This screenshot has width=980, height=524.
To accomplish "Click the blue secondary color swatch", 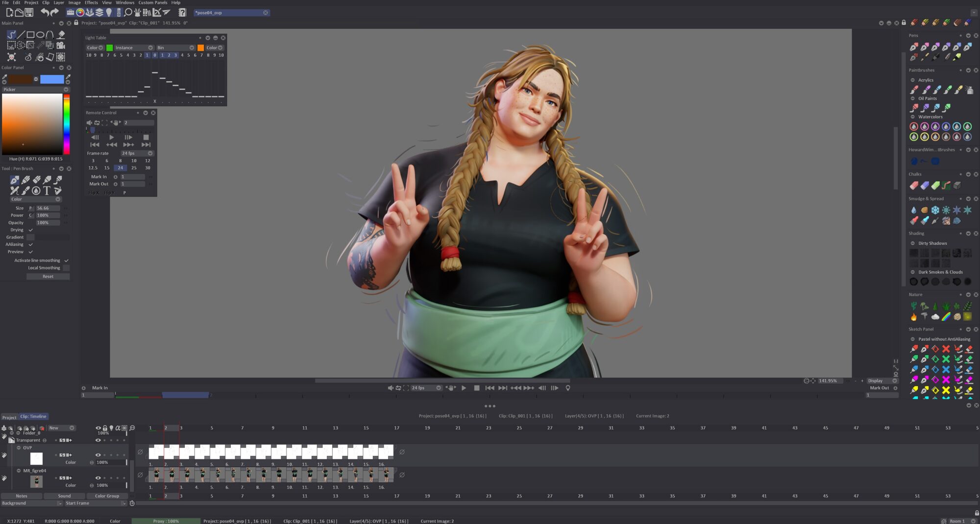I will [52, 79].
